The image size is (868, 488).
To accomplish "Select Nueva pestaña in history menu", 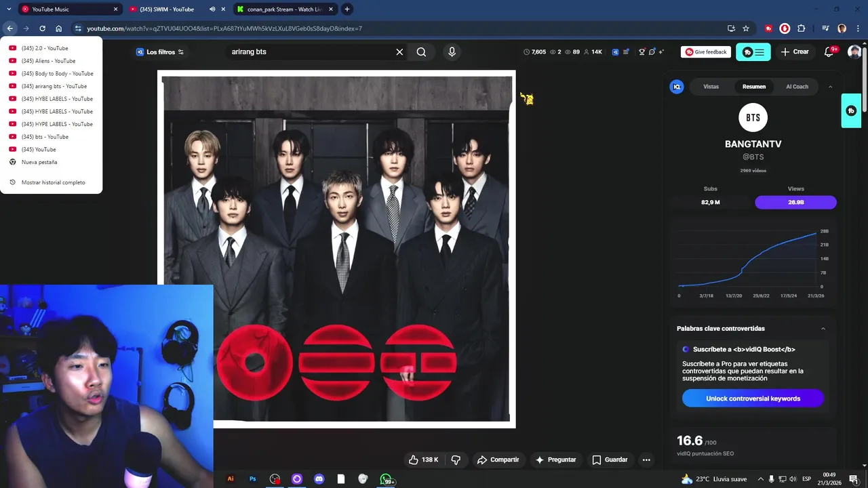I will tap(51, 162).
